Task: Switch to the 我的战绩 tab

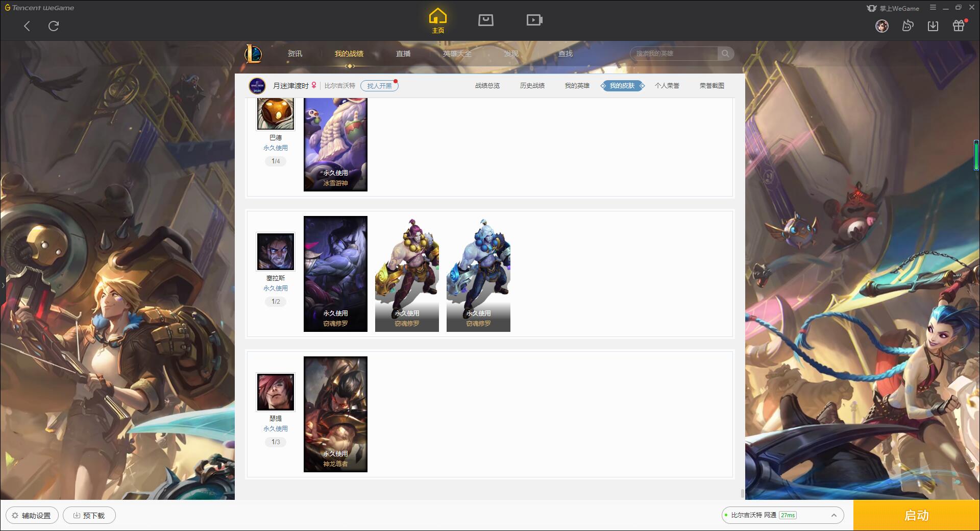Action: pyautogui.click(x=349, y=54)
